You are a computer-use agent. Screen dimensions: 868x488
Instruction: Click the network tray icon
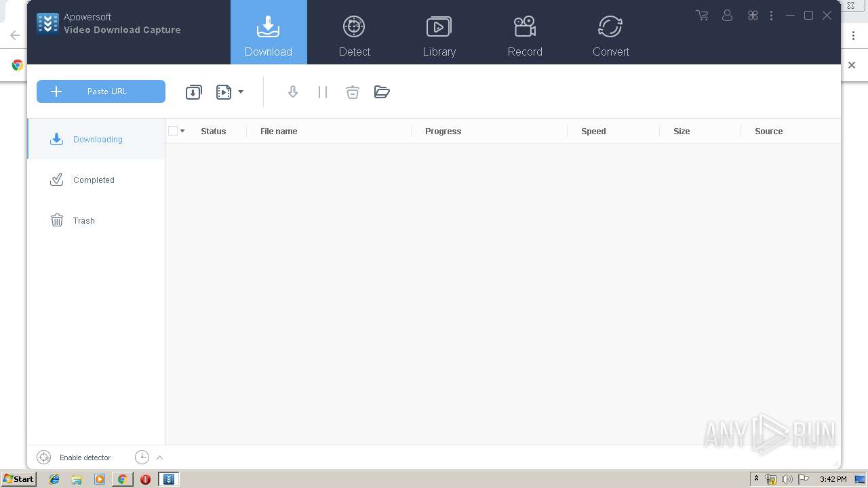(771, 479)
